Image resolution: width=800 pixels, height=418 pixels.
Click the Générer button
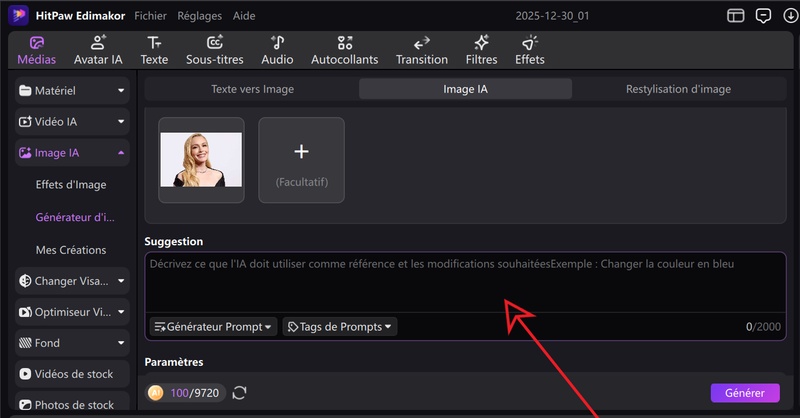[745, 393]
